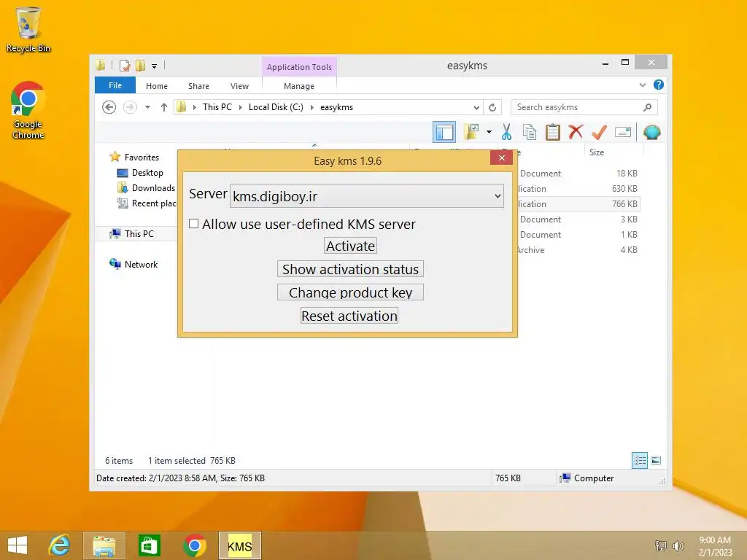This screenshot has width=747, height=560.
Task: Click the KMS app taskbar icon
Action: 239,545
